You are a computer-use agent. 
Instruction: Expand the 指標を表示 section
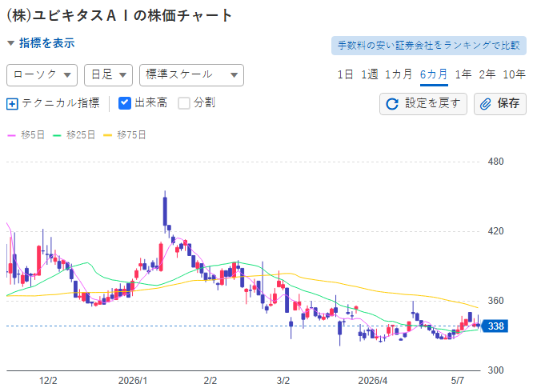coord(41,43)
